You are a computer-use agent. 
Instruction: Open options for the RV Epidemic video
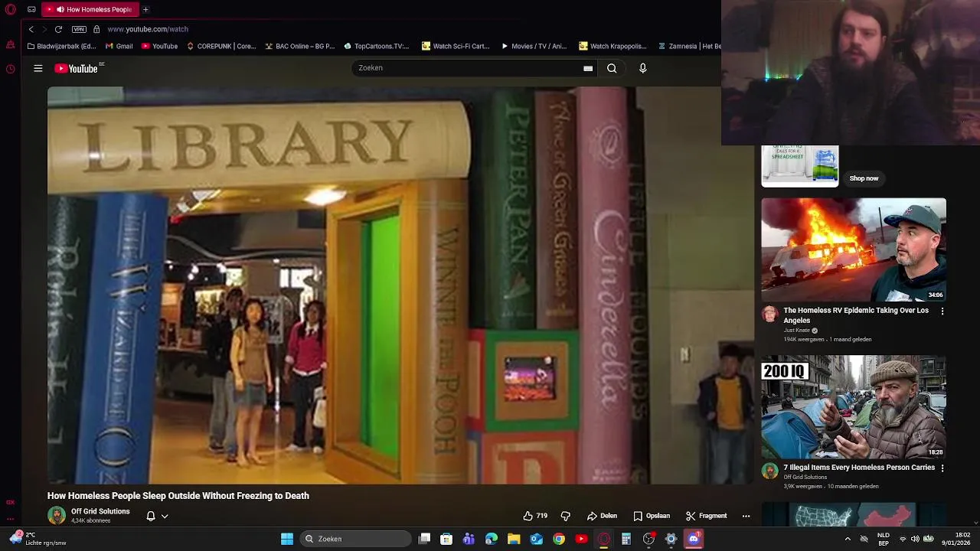[942, 311]
